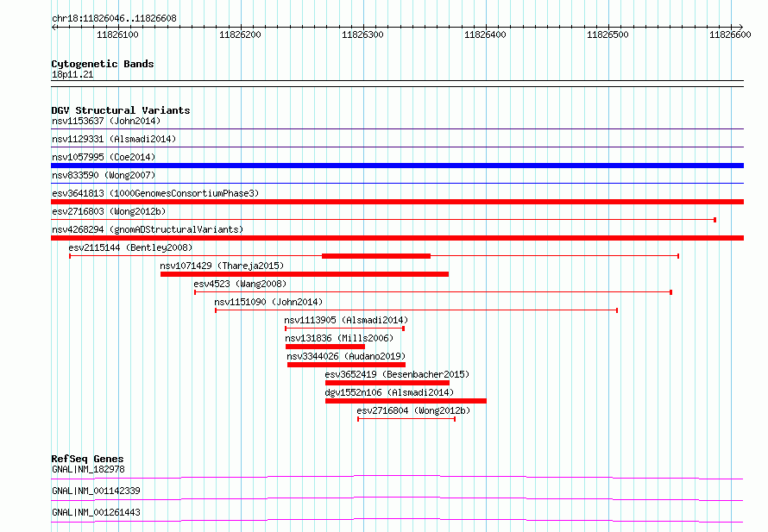The height and width of the screenshot is (532, 768).
Task: Click the DGV Structural Variants track title
Action: pos(121,110)
